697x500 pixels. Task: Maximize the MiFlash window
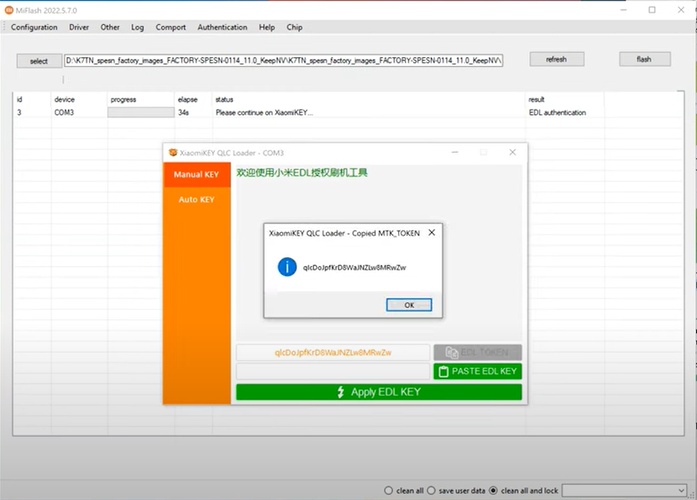652,10
